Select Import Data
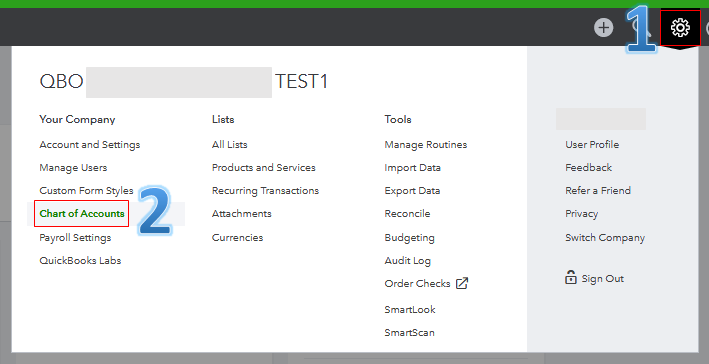Image resolution: width=709 pixels, height=364 pixels. (412, 168)
